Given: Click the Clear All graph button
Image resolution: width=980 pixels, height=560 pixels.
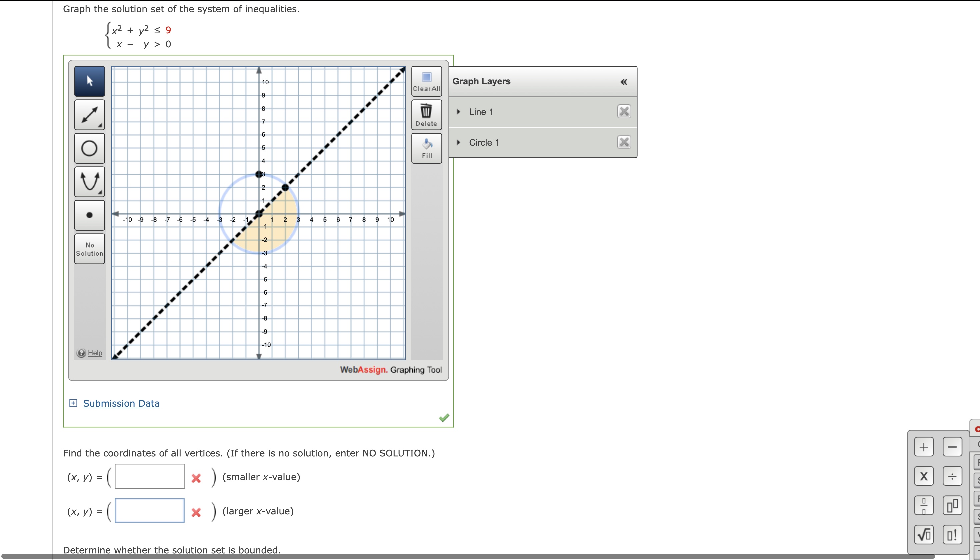Looking at the screenshot, I should 426,81.
